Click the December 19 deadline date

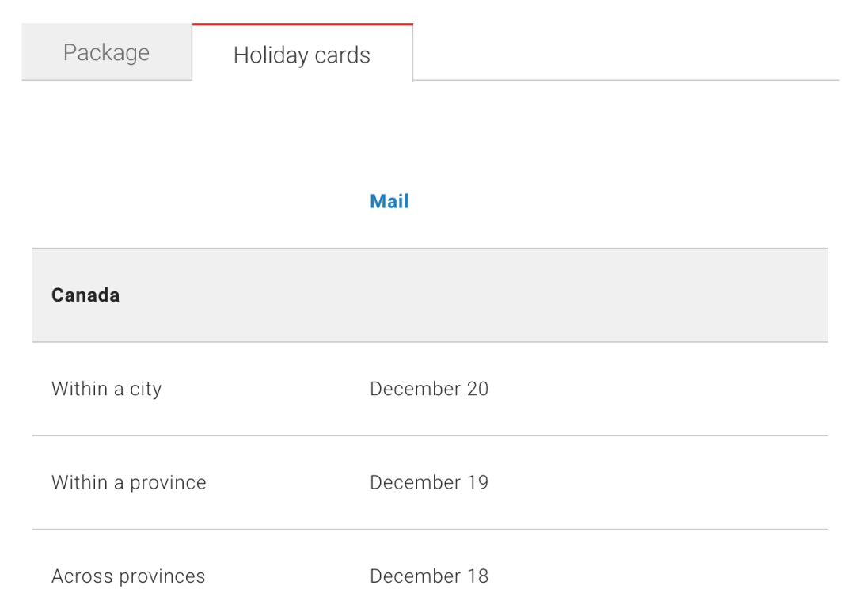[429, 482]
